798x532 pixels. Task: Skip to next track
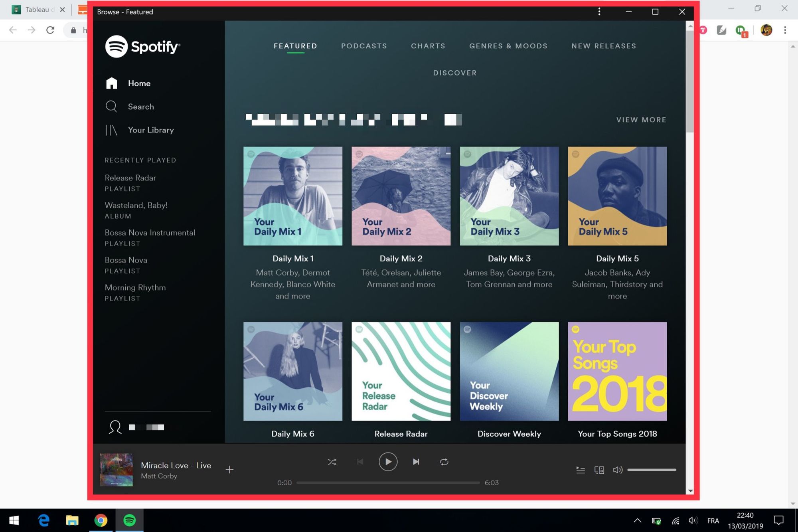[x=416, y=462]
